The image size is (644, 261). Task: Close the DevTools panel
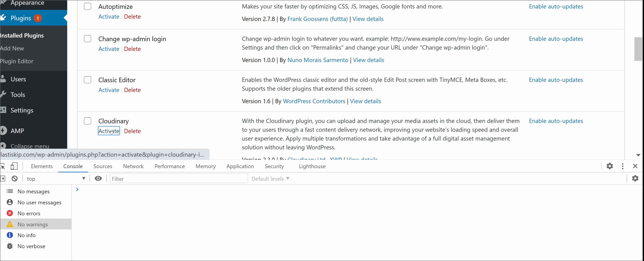click(x=635, y=166)
